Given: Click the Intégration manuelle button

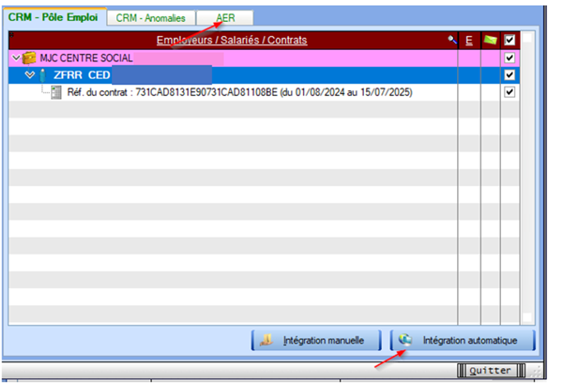Looking at the screenshot, I should pos(316,340).
